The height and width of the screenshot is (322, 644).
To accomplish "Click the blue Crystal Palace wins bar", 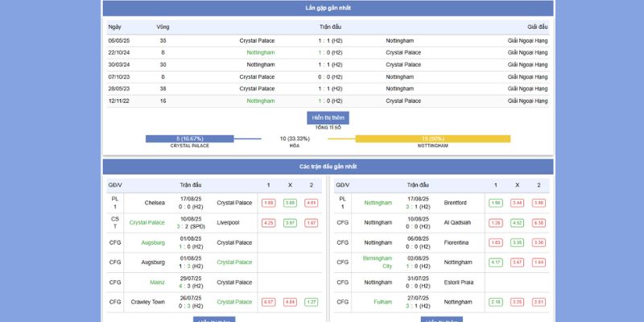I will pos(189,138).
